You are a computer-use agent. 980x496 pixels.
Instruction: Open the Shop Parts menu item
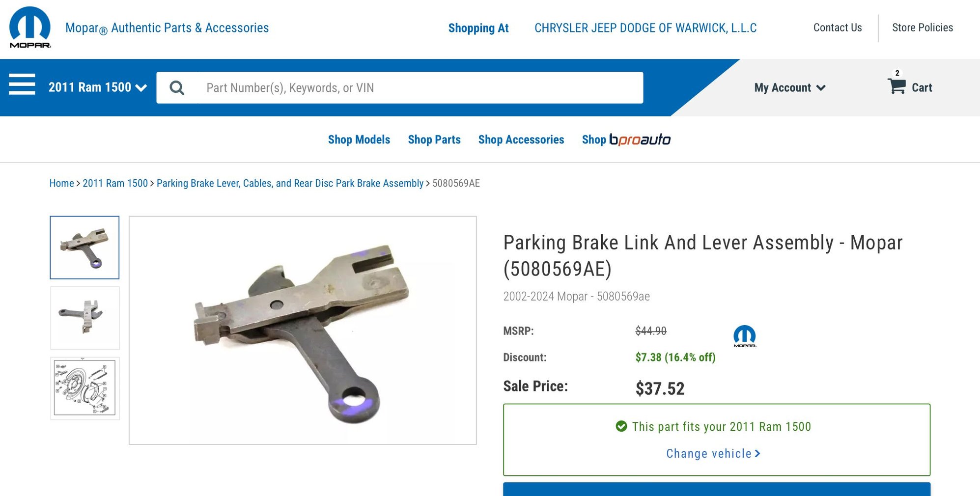[x=434, y=139]
